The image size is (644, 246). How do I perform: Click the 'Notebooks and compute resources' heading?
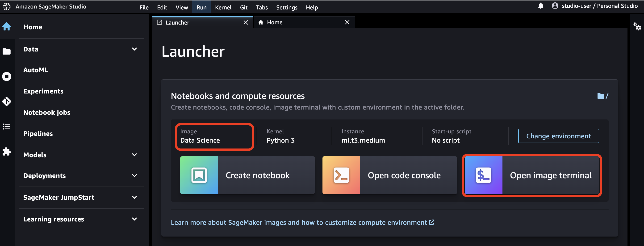click(x=238, y=96)
